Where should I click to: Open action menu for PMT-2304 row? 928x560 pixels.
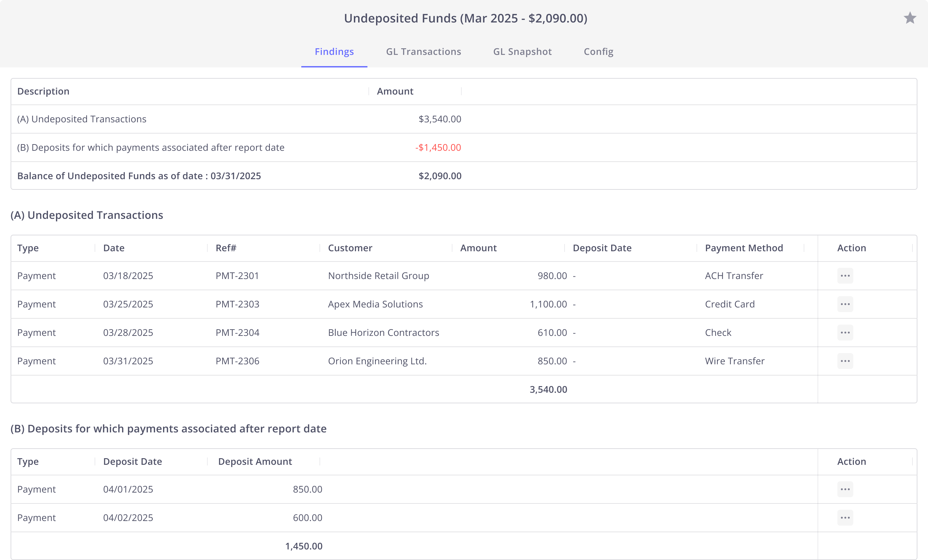coord(845,333)
